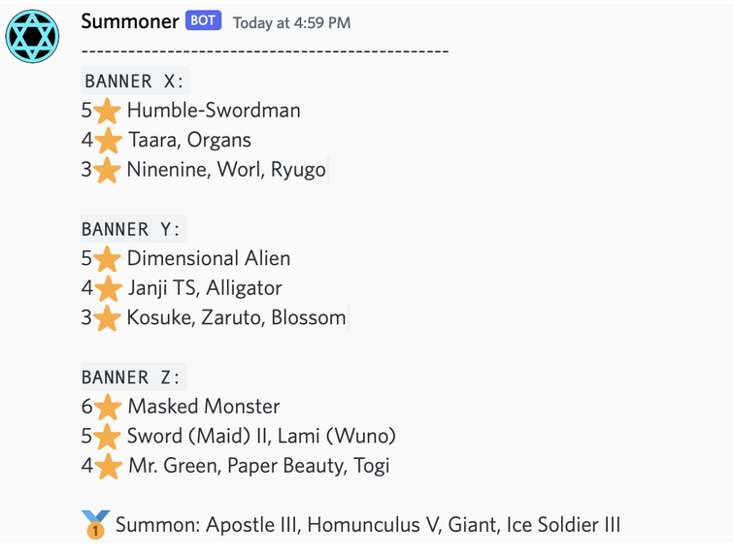Click the Summon: Apostle III text line
The width and height of the screenshot is (733, 560).
[x=368, y=525]
